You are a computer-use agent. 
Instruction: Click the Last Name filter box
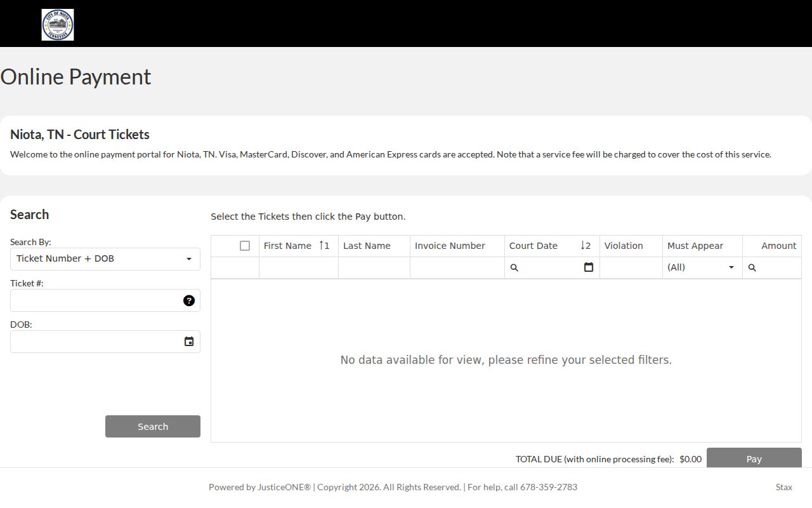click(374, 267)
